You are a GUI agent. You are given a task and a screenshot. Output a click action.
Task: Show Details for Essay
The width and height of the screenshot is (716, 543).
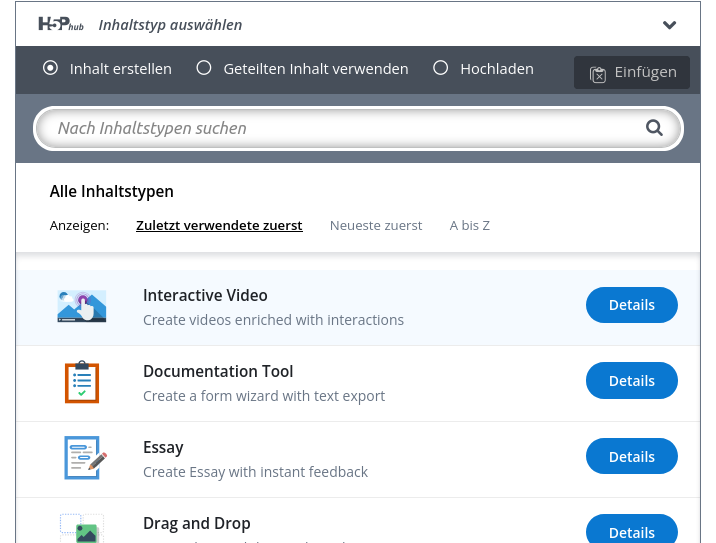631,457
